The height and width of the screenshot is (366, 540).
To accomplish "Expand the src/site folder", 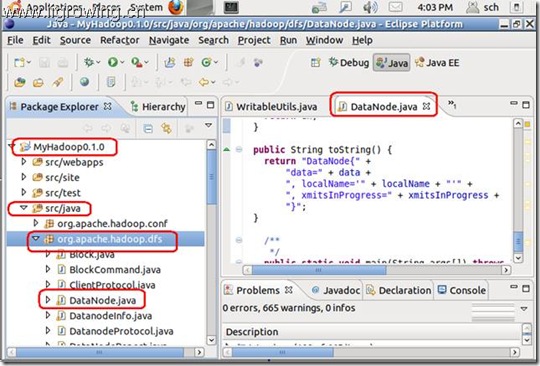I will tap(23, 177).
